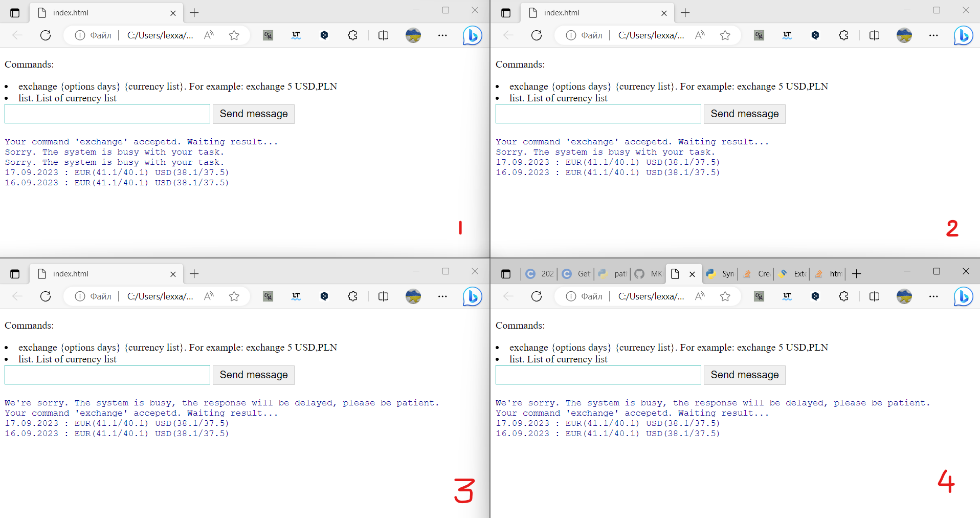Toggle split screen in window 4
This screenshot has width=980, height=518.
click(874, 296)
